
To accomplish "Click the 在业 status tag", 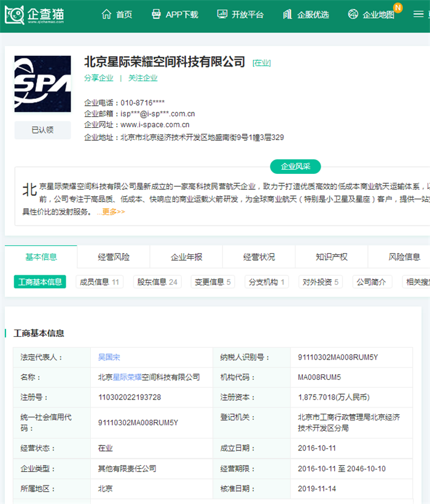I will tap(262, 63).
